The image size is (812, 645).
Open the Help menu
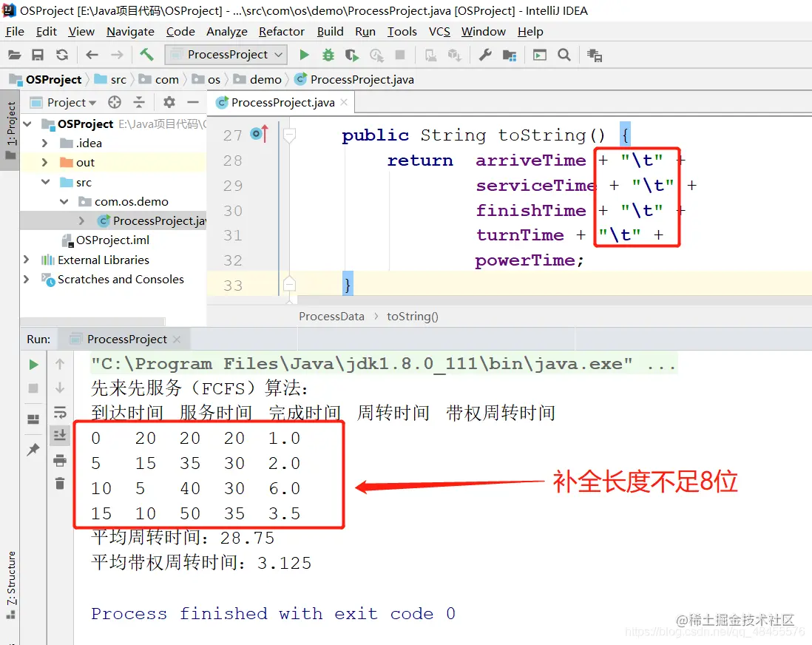click(x=530, y=32)
